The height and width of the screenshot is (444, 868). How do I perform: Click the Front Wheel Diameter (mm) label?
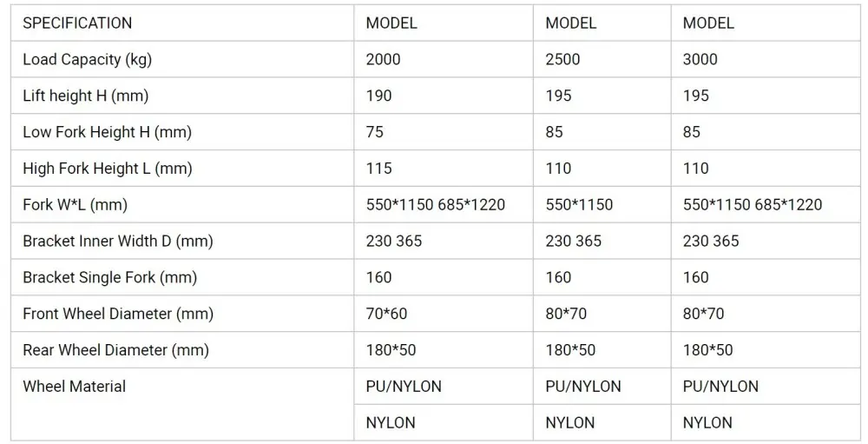pyautogui.click(x=118, y=314)
